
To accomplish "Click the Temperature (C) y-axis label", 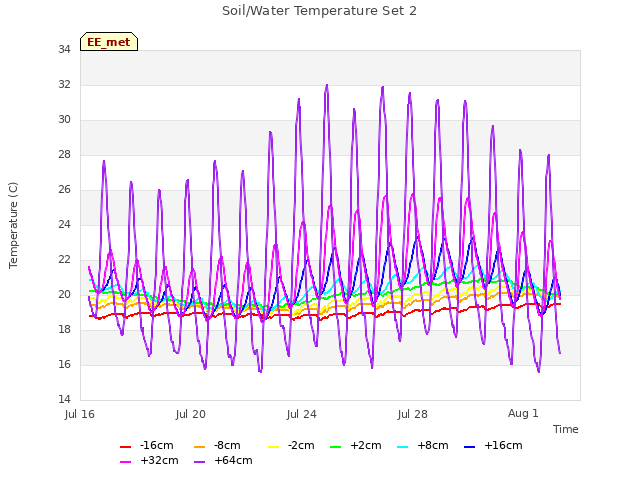I will (x=13, y=225).
